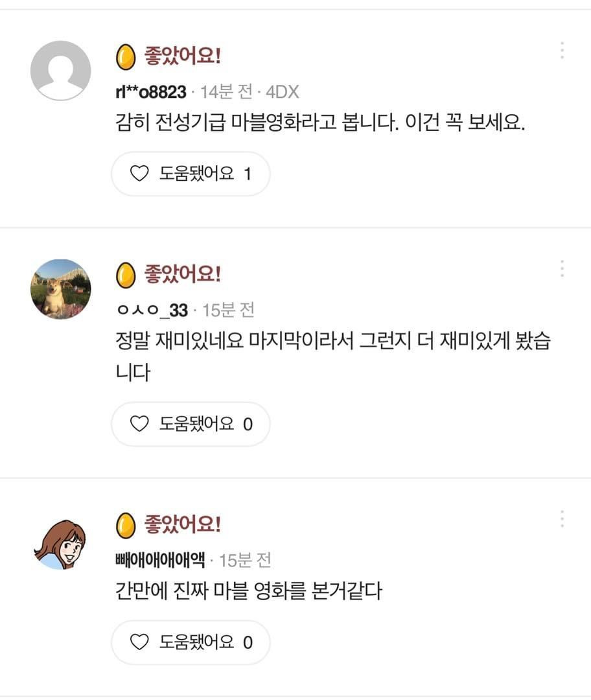Toggle 도움됐어요 on 빼애애애애액's review
Viewport: 591px width, 700px height.
191,642
